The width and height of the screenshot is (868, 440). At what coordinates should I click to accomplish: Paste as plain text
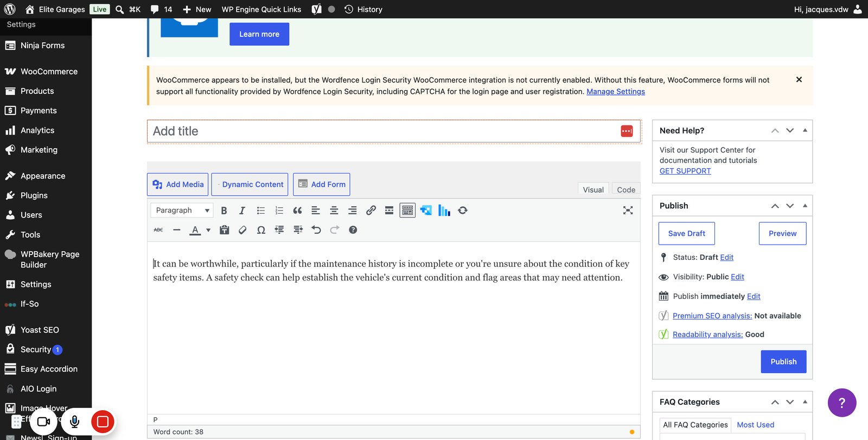click(224, 230)
